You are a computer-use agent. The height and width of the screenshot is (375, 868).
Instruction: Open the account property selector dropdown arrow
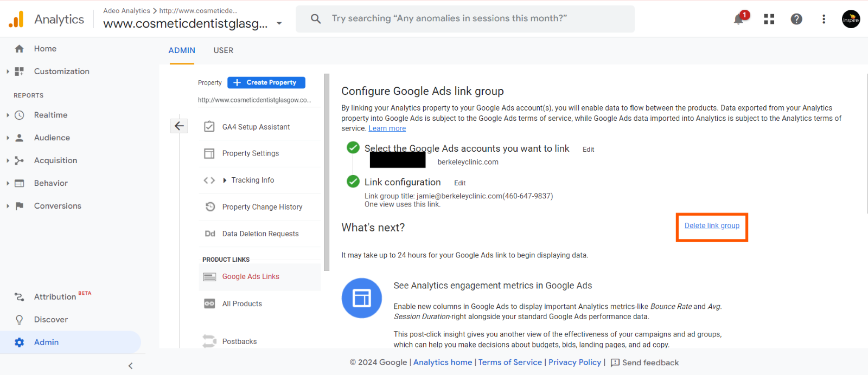click(x=279, y=23)
